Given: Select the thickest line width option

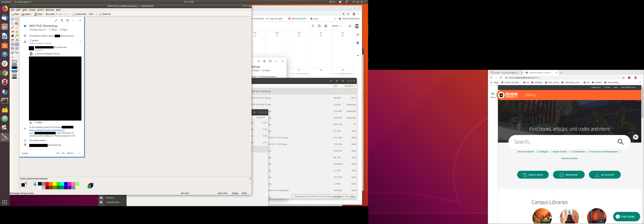Looking at the screenshot, I should coord(15,78).
